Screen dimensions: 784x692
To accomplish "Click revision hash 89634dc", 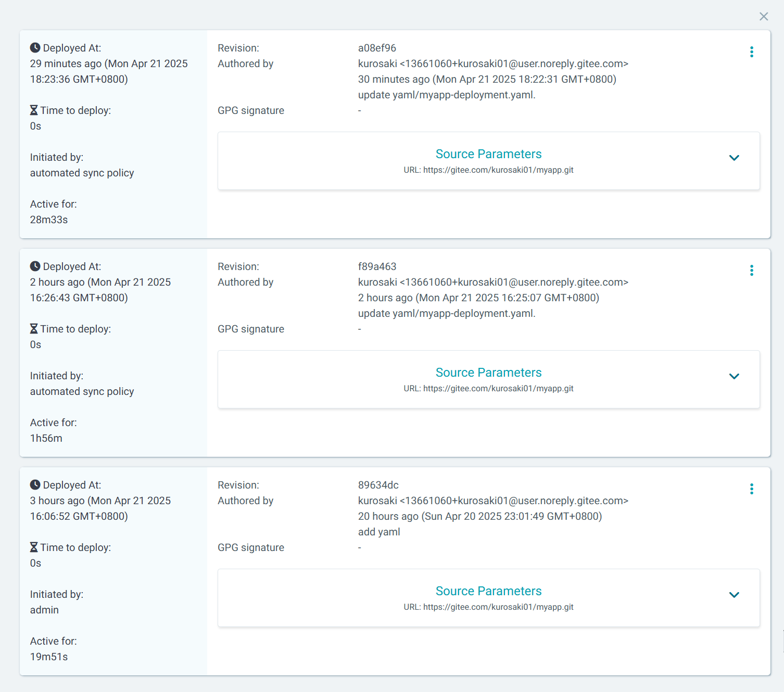I will (378, 485).
